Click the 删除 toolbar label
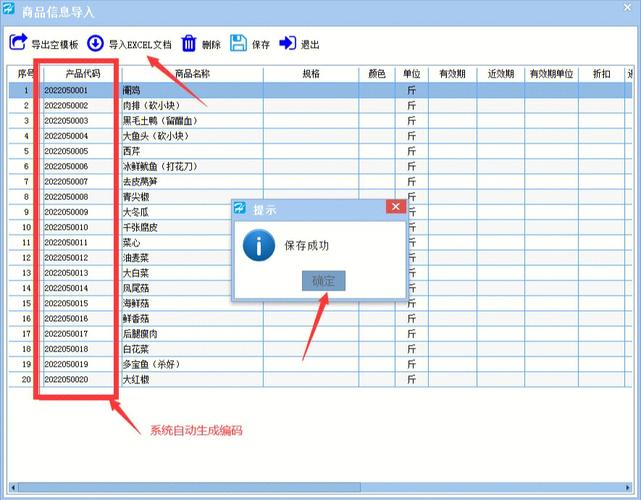641x500 pixels. [x=211, y=45]
